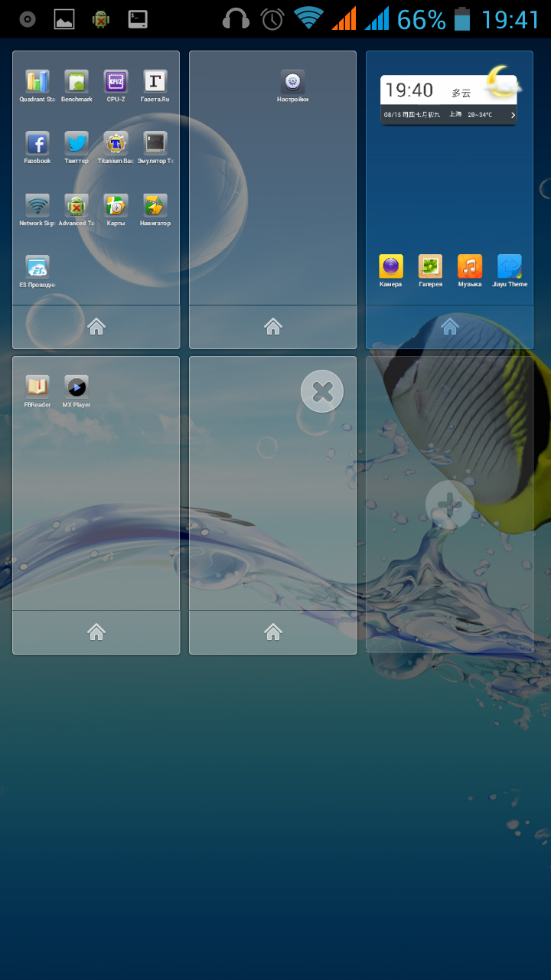Tap home icon under the weather widget screen
The height and width of the screenshot is (980, 551).
click(x=450, y=327)
